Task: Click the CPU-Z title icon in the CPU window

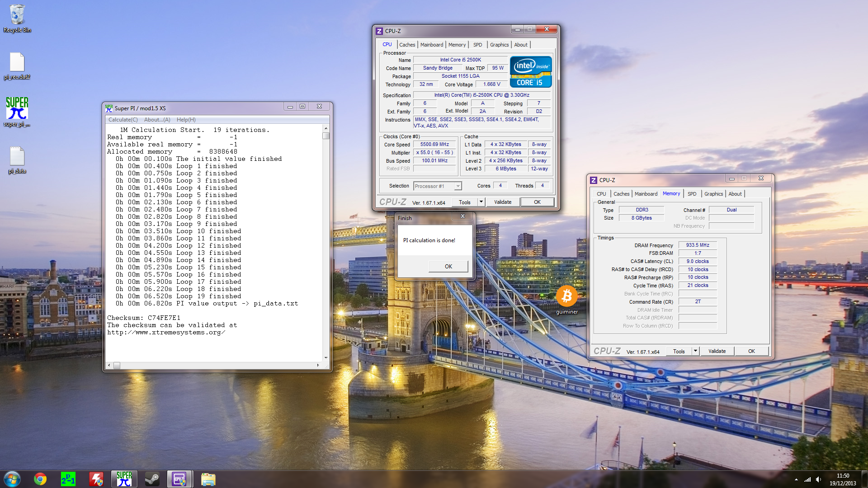Action: coord(379,31)
